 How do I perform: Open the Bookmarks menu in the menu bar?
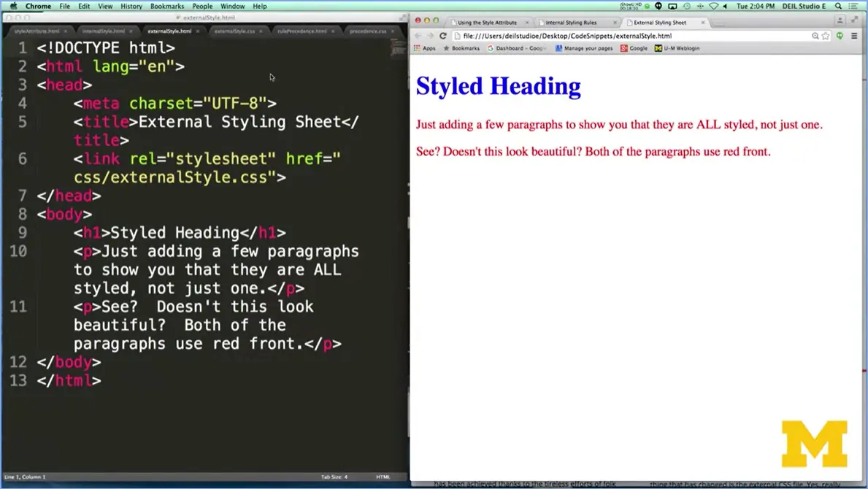coord(167,6)
